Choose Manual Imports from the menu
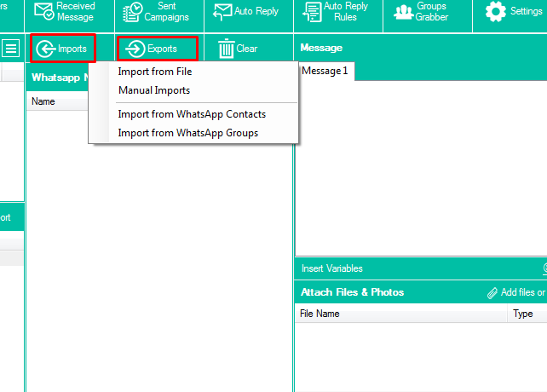 click(x=154, y=90)
